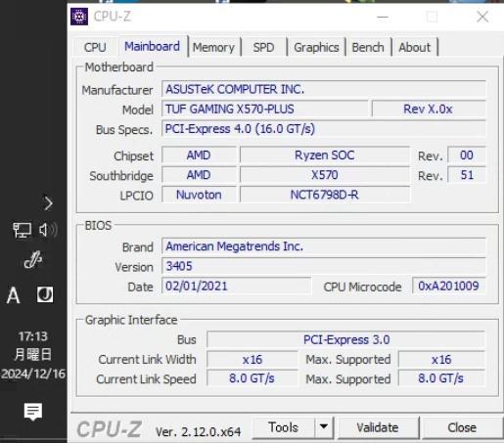504x443 pixels.
Task: Click the date 2024/12/16 in the taskbar
Action: [33, 374]
